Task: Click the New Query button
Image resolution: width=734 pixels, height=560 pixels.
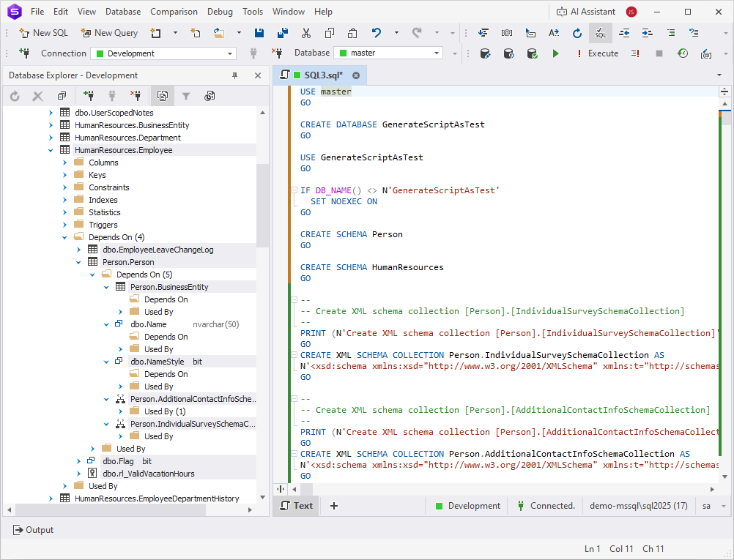Action: (109, 33)
